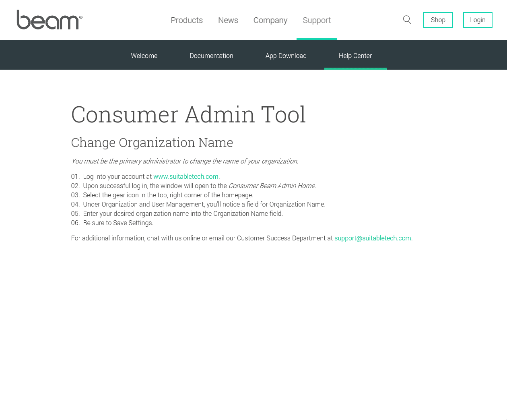Open the Documentation tab

coord(211,56)
